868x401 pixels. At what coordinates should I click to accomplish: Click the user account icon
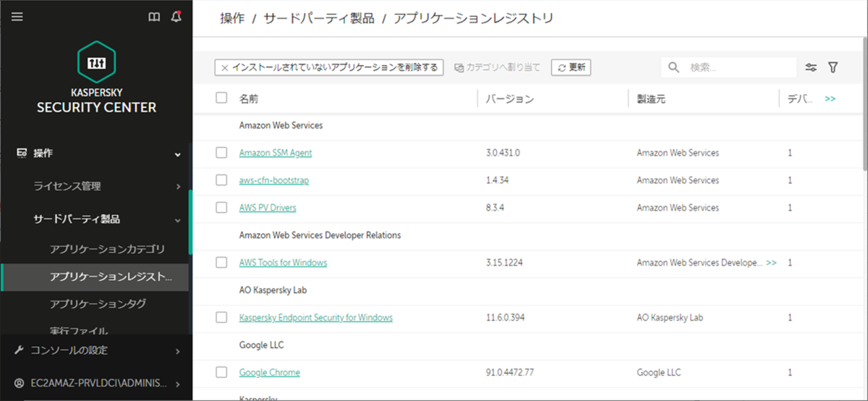click(20, 384)
